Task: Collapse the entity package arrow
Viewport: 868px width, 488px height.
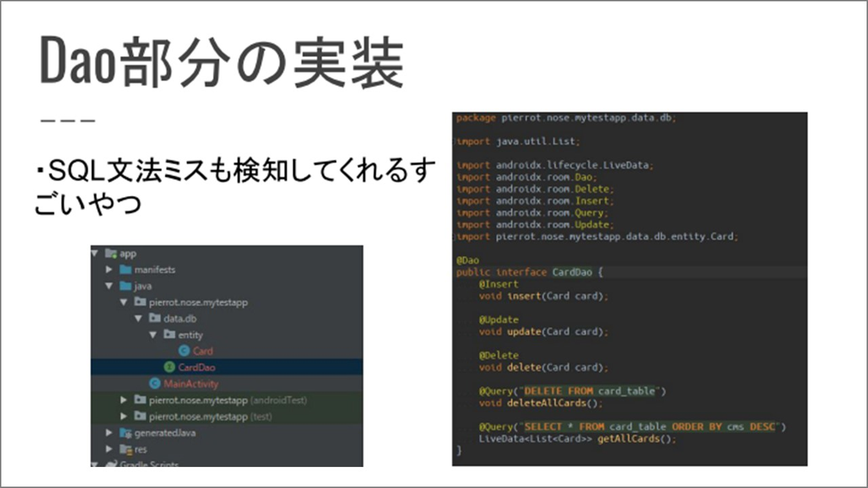Action: pos(153,334)
